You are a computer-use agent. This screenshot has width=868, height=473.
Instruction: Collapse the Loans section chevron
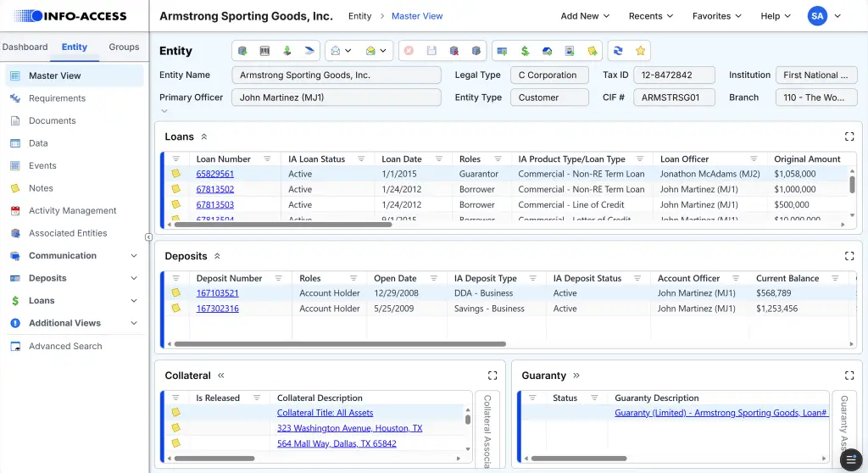point(204,136)
